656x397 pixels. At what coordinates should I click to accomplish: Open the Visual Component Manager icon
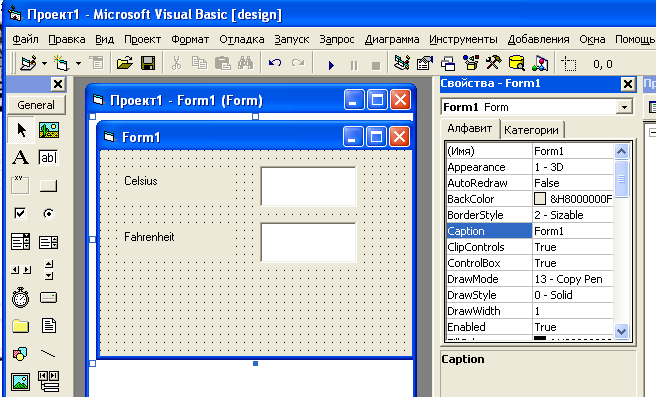coord(540,64)
